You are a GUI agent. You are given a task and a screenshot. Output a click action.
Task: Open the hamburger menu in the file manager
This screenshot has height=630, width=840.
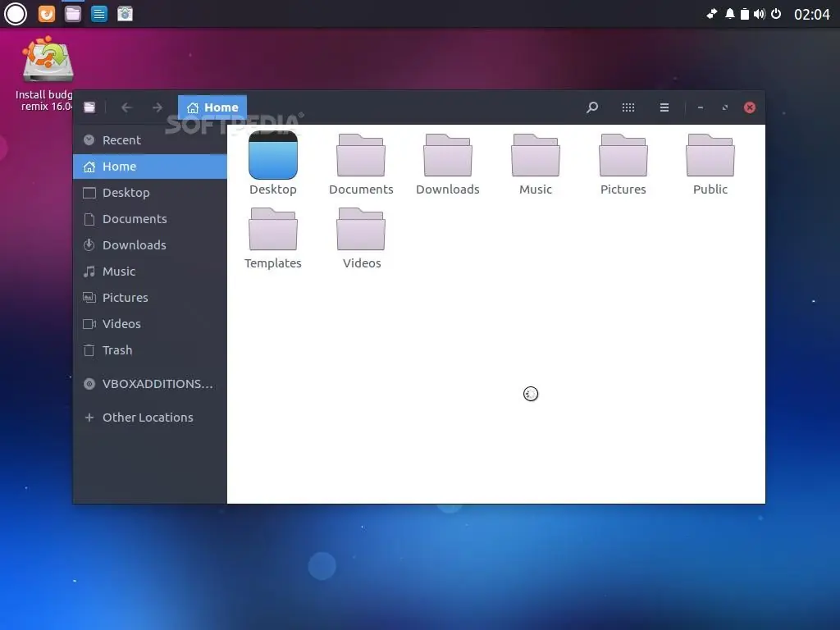[x=664, y=107]
